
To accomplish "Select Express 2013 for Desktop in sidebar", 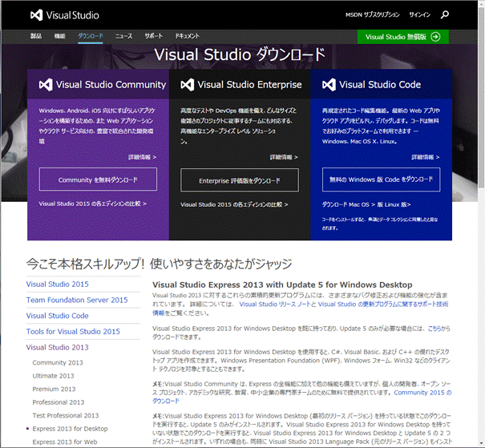I will click(71, 429).
